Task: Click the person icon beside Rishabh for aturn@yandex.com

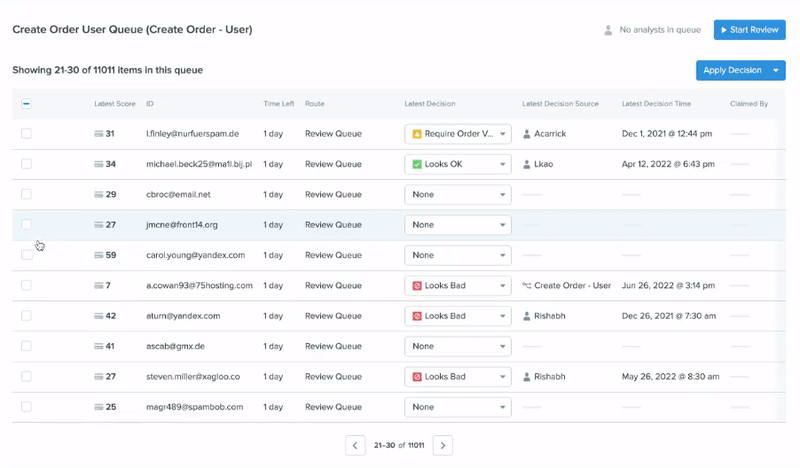Action: point(527,316)
